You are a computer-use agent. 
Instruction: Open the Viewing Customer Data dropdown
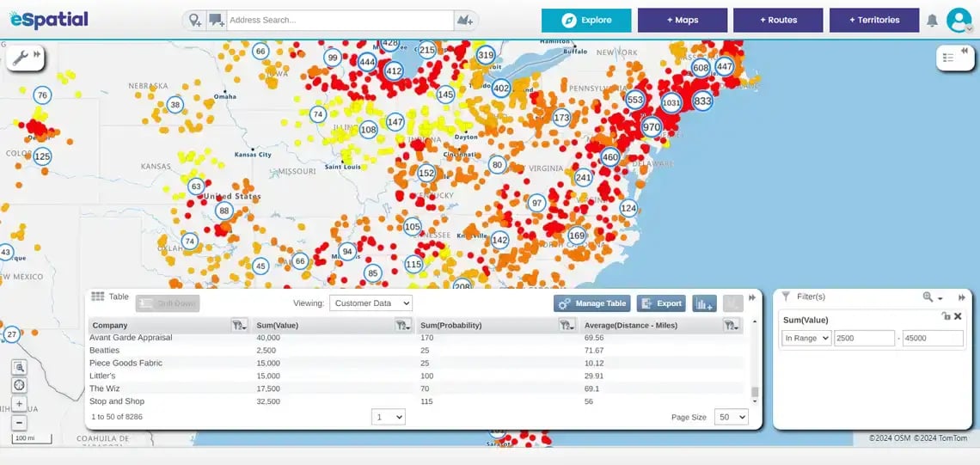tap(371, 303)
